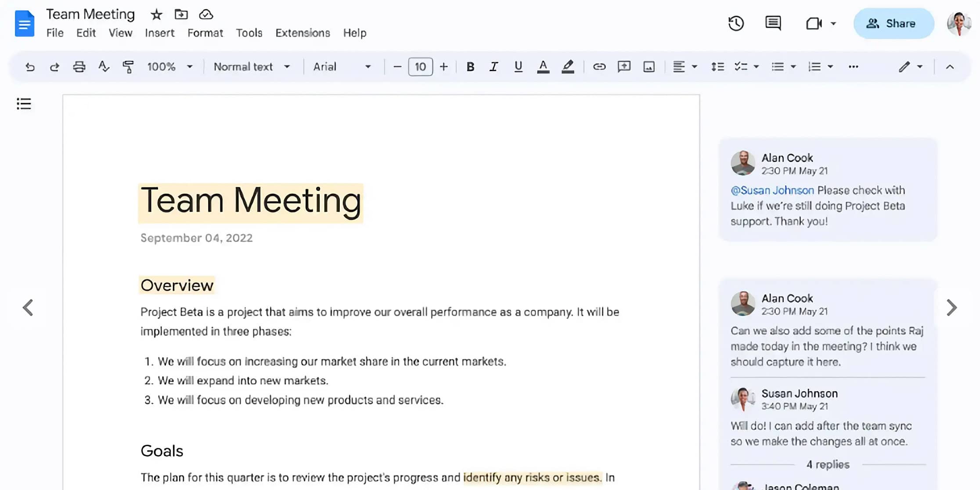The image size is (980, 490).
Task: Open the Insert menu
Action: tap(159, 33)
